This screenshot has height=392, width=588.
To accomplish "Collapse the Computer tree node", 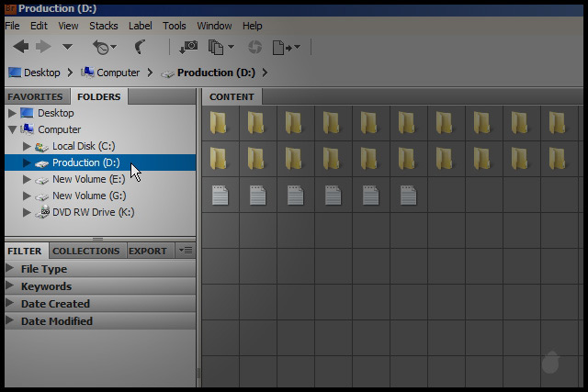I will click(x=12, y=129).
